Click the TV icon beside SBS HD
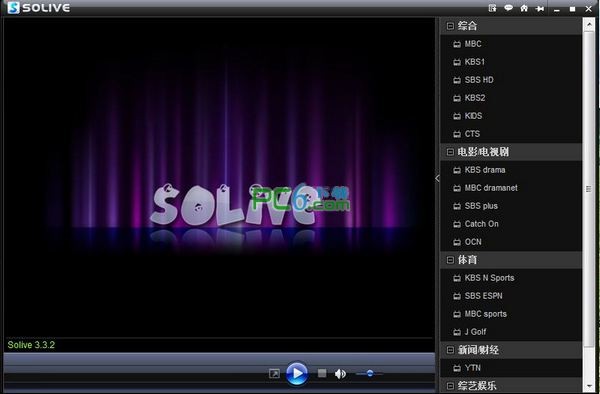 point(457,80)
